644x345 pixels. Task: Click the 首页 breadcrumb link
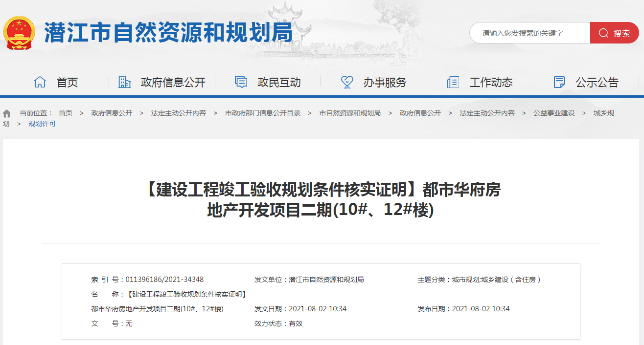(66, 113)
